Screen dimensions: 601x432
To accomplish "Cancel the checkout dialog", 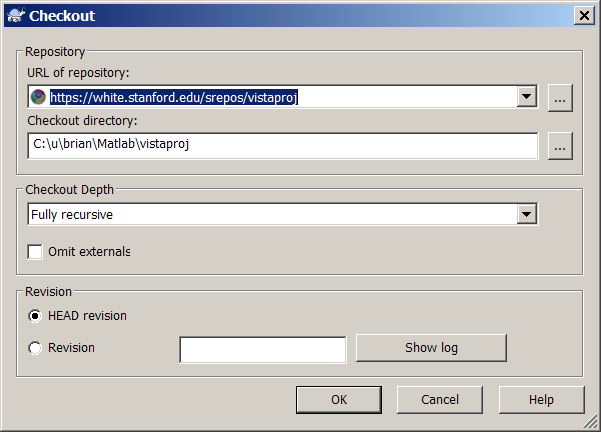I will pos(440,399).
